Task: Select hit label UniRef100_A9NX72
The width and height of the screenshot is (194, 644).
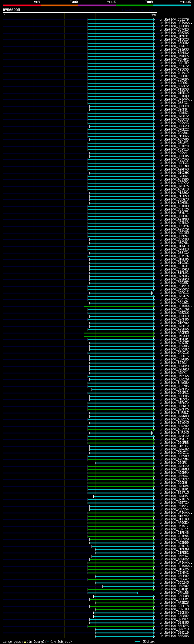Action: click(x=174, y=86)
